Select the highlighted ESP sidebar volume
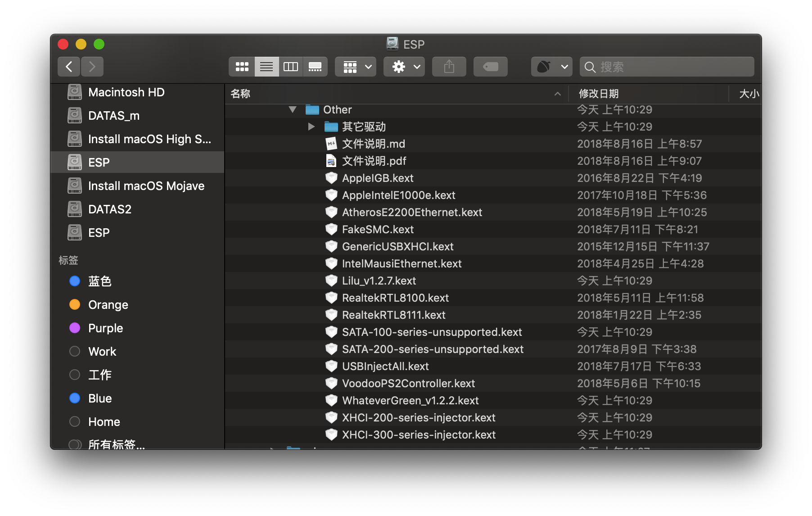 pyautogui.click(x=137, y=162)
